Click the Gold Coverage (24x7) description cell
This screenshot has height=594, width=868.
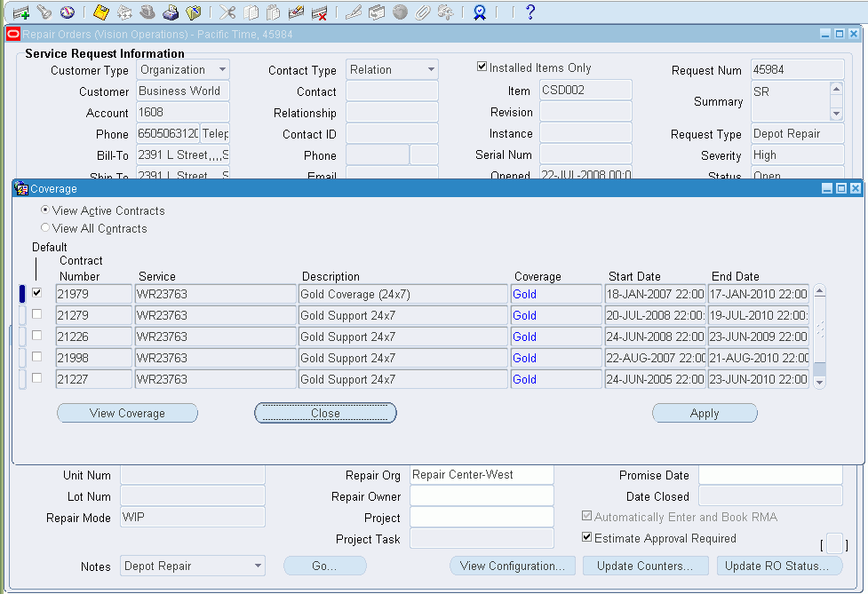[403, 294]
